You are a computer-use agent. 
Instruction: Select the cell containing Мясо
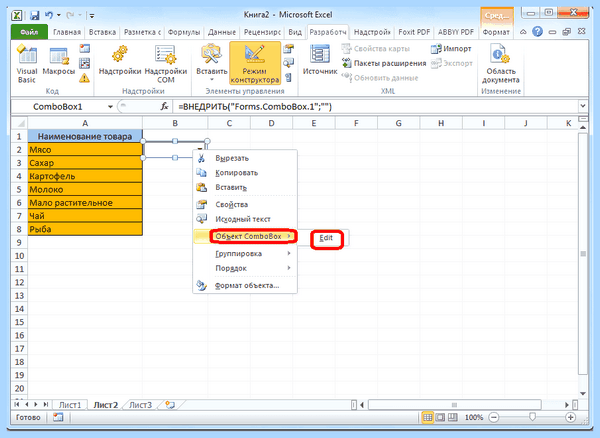pos(85,150)
